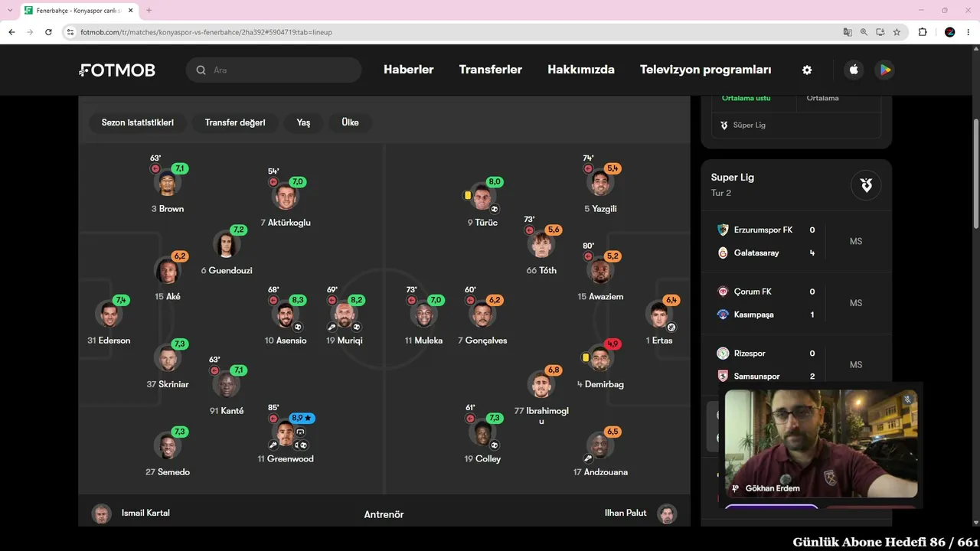Screen dimensions: 980x551
Task: Toggle Transfer değeri filter
Action: (235, 122)
